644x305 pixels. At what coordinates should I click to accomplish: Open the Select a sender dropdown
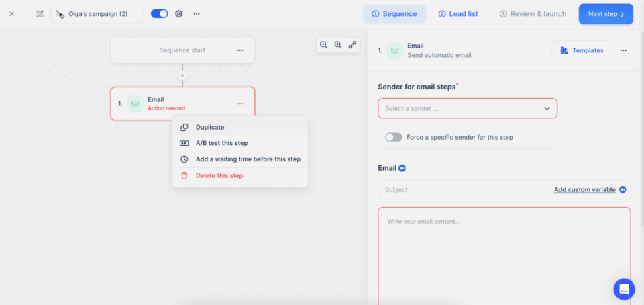[468, 109]
